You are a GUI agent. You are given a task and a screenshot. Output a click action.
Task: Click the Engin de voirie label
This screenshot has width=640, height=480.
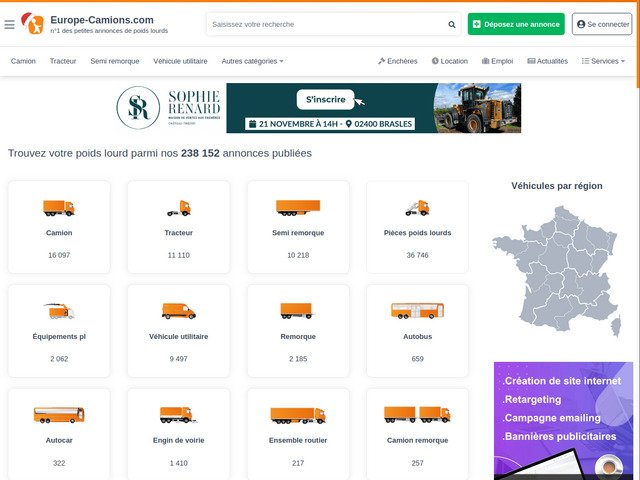(178, 440)
